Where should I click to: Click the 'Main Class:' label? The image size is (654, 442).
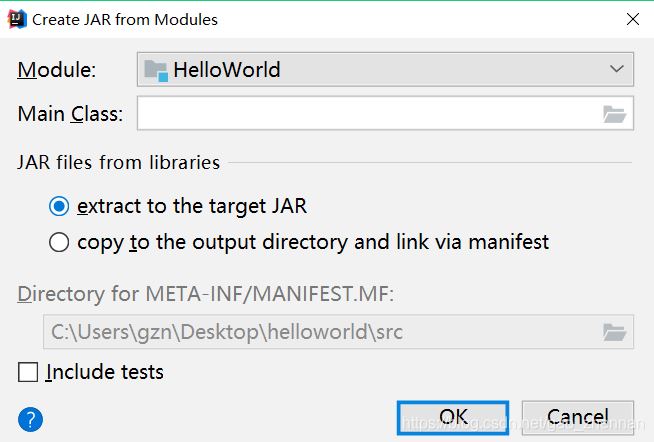pyautogui.click(x=70, y=114)
